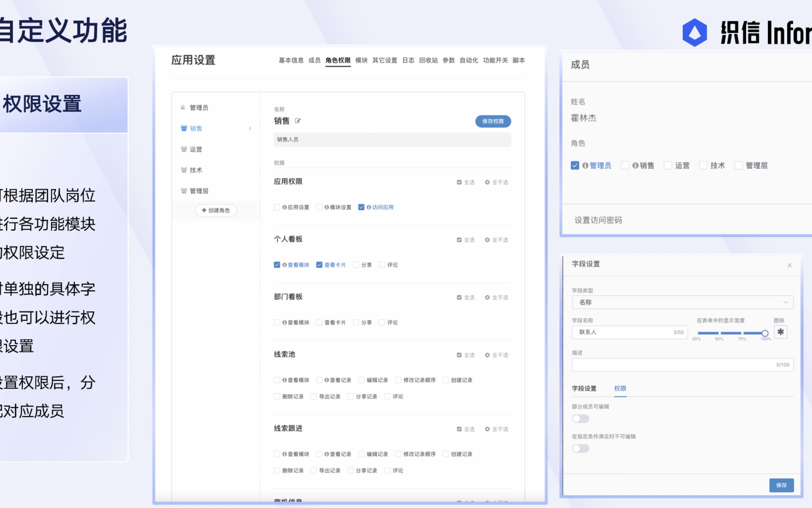Check the 应用设置 permission checkbox
This screenshot has height=508, width=812.
(x=277, y=207)
